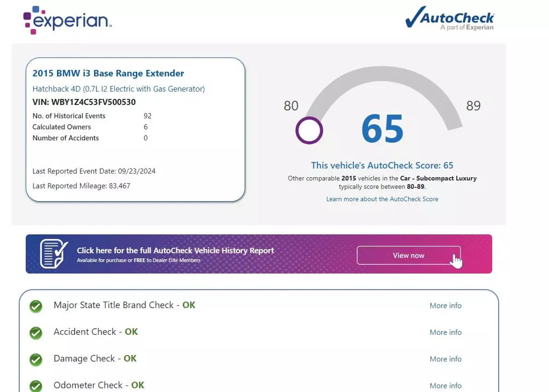
Task: Open More info for Odometer Check
Action: coord(446,385)
